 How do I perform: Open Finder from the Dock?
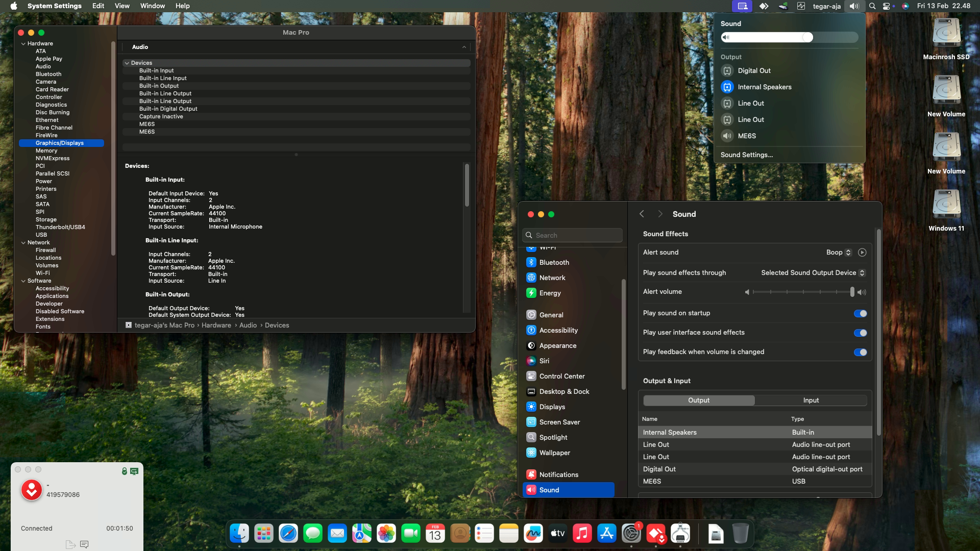(x=239, y=534)
